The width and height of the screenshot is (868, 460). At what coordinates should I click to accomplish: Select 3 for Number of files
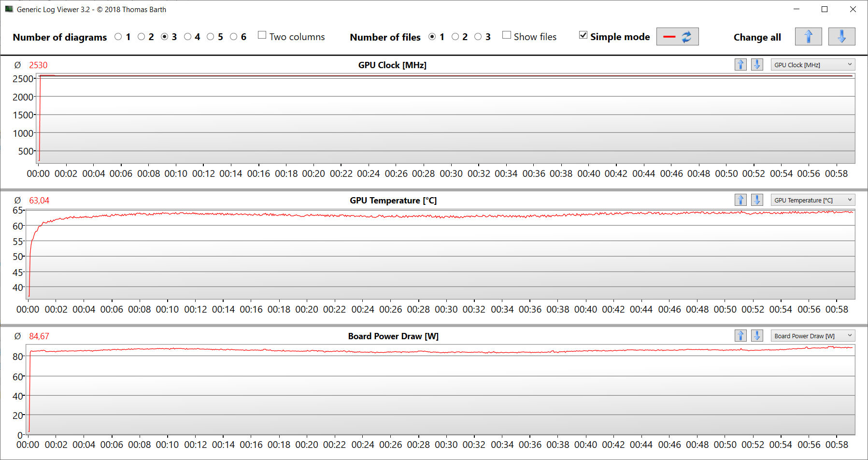478,37
